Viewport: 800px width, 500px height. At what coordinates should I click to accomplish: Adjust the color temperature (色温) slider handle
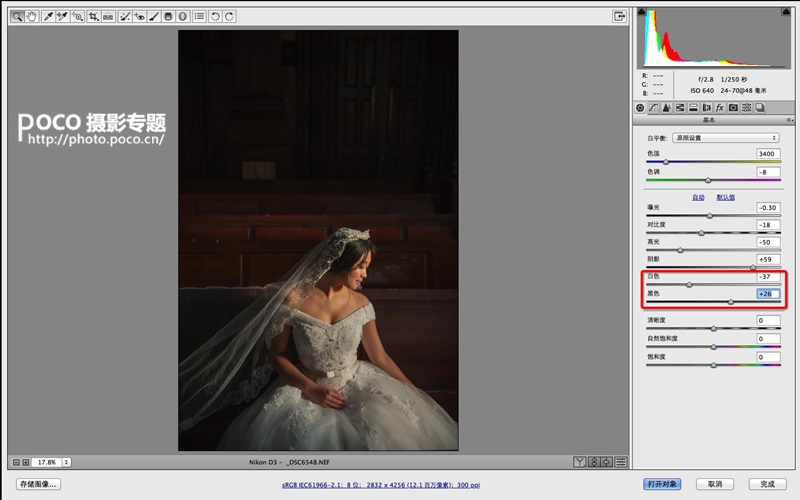666,162
